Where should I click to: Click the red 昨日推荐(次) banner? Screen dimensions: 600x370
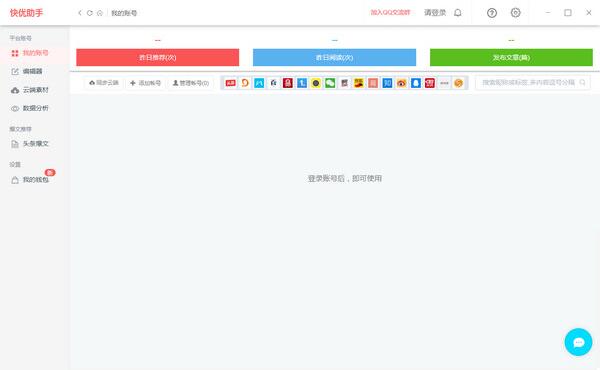point(158,57)
